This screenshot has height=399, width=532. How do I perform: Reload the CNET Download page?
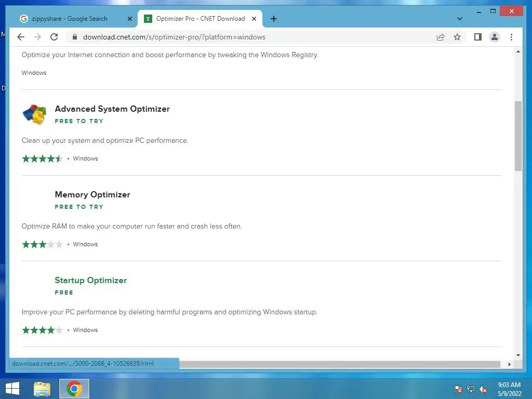54,37
